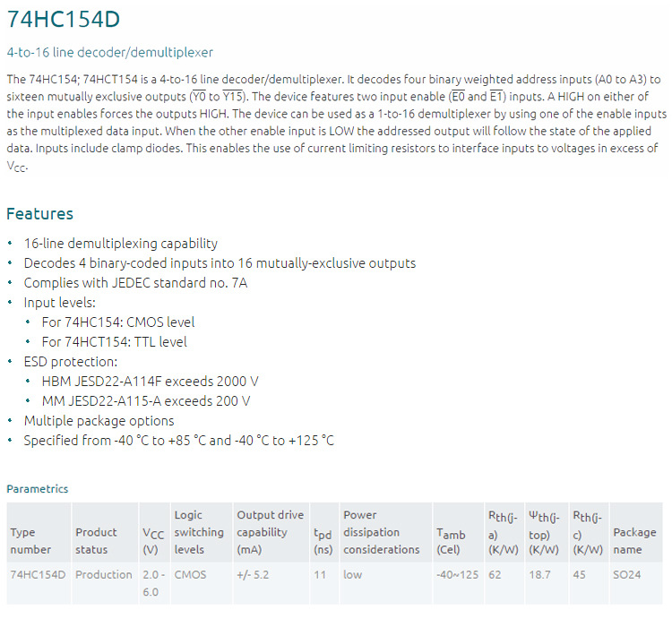Click the '4-to-16 line decoder/demultiplexer' subtitle
Viewport: 672px width, 627px height.
tap(109, 52)
